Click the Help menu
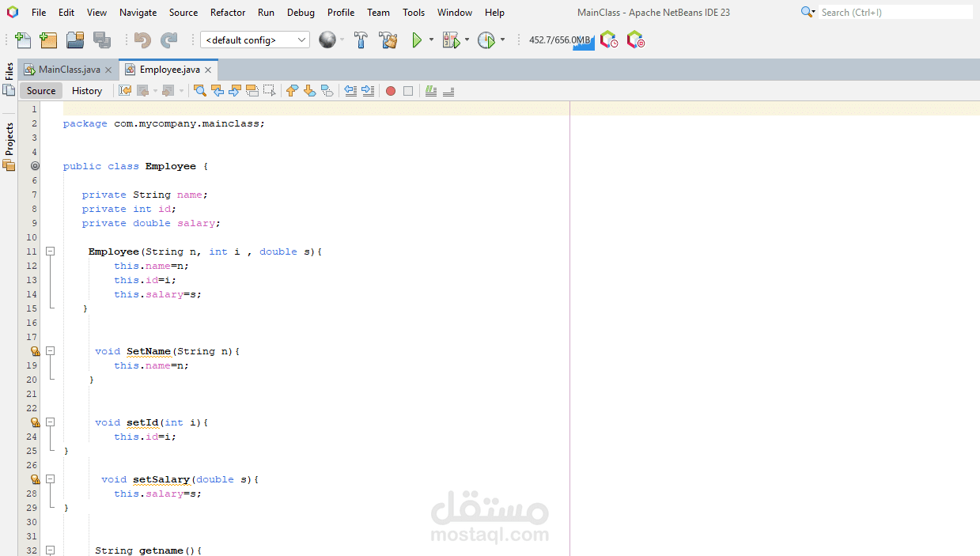Viewport: 980px width, 556px height. 494,12
